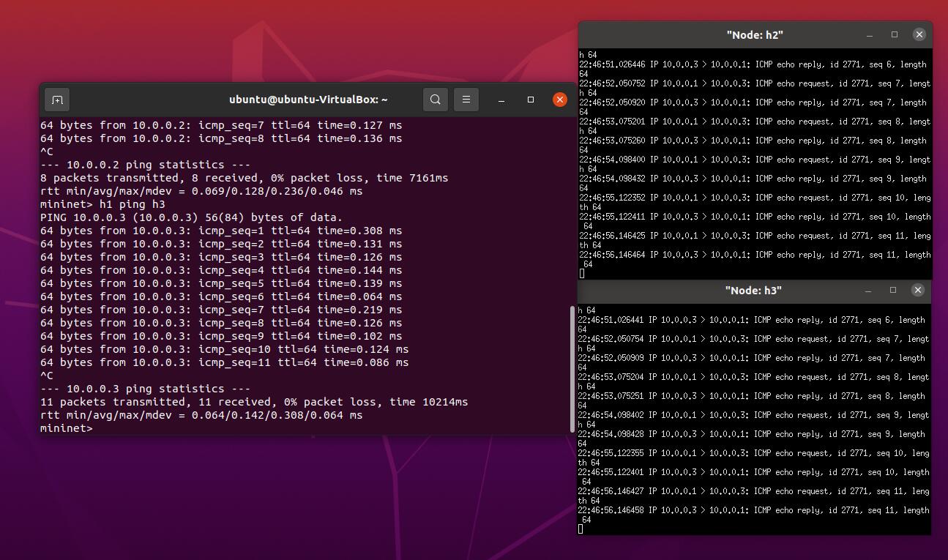
Task: Minimize the ubuntu@ubuntu-VirtualBox terminal window
Action: (x=501, y=100)
